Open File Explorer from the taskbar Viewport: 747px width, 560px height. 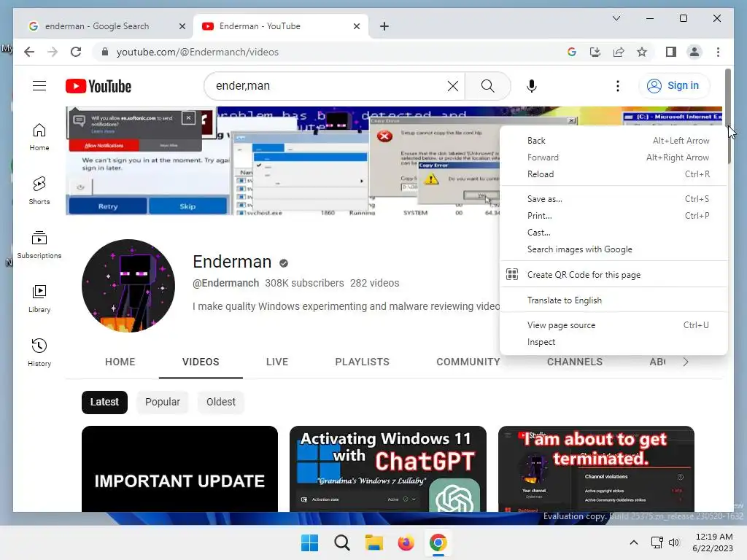pos(374,542)
